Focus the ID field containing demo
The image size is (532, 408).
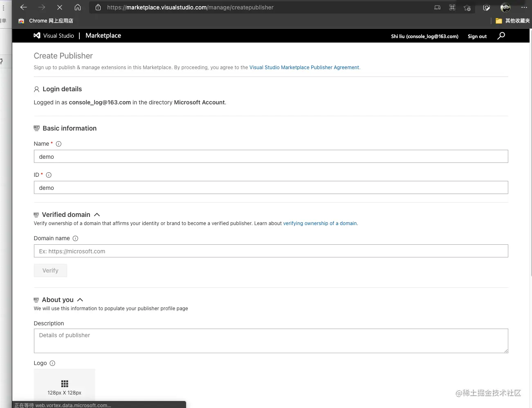271,187
